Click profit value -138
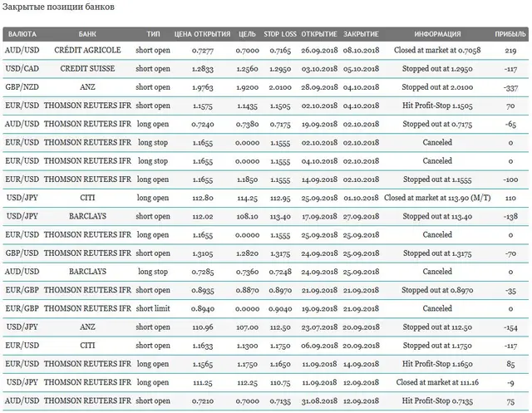 [x=510, y=217]
